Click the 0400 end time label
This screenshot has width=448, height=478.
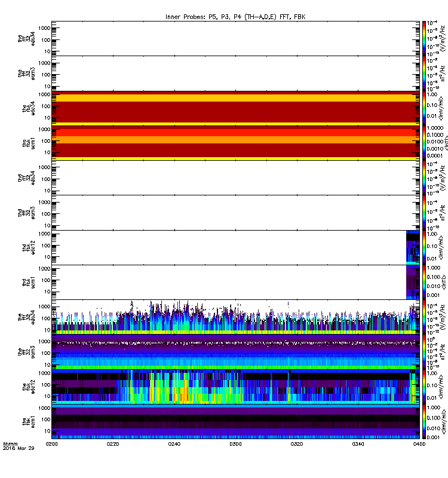coord(419,444)
